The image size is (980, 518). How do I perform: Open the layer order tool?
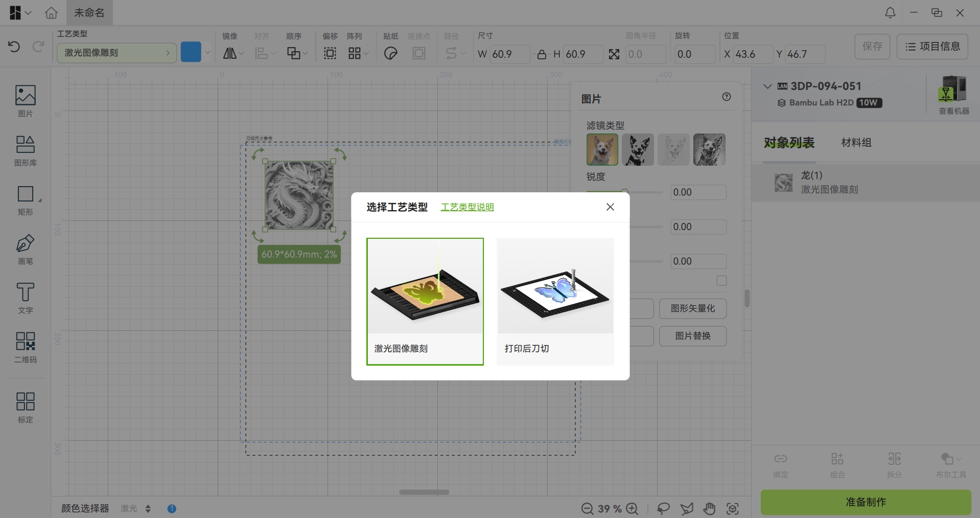click(297, 53)
